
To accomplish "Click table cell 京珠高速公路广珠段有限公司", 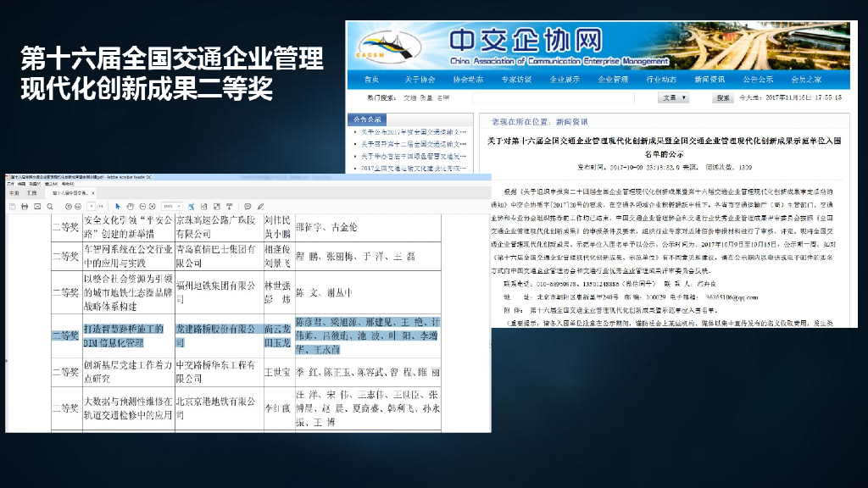I will point(220,227).
